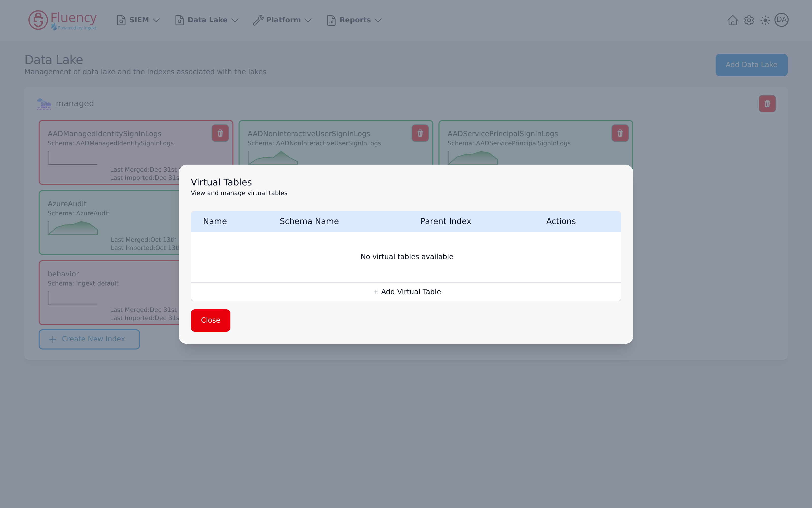Screen dimensions: 812x508
Task: Open the AzureAudit index card title
Action: pos(67,204)
